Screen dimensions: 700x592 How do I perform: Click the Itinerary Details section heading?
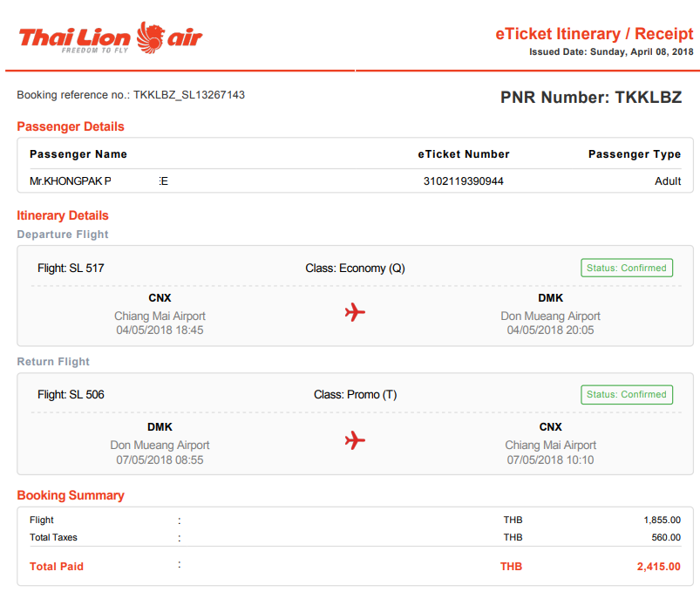coord(63,215)
